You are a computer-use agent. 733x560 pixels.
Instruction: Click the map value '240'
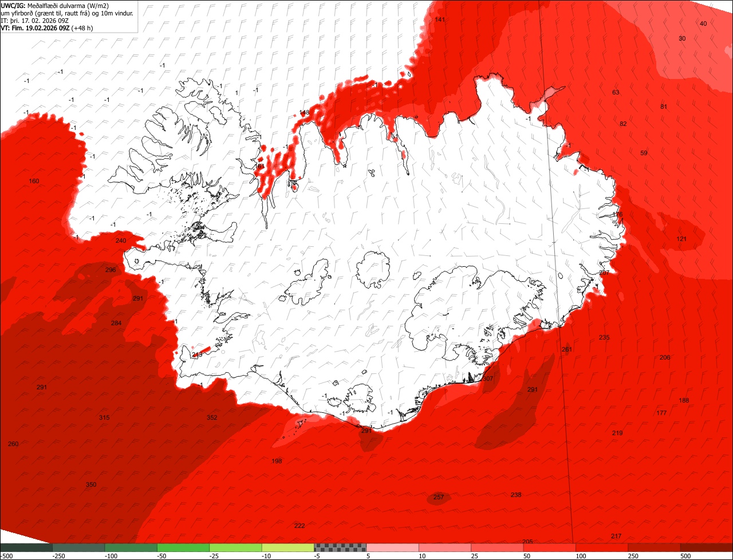[x=121, y=240]
